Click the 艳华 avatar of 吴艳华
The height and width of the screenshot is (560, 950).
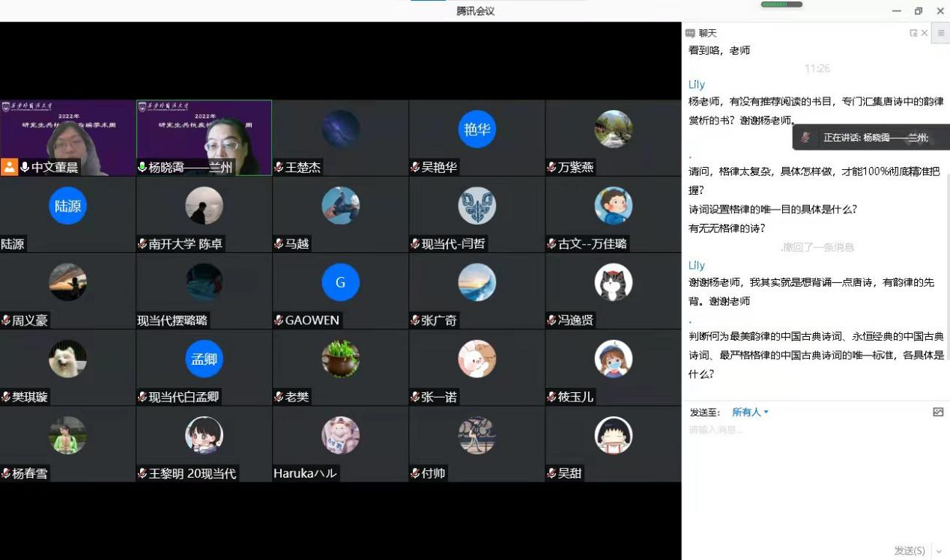point(477,130)
